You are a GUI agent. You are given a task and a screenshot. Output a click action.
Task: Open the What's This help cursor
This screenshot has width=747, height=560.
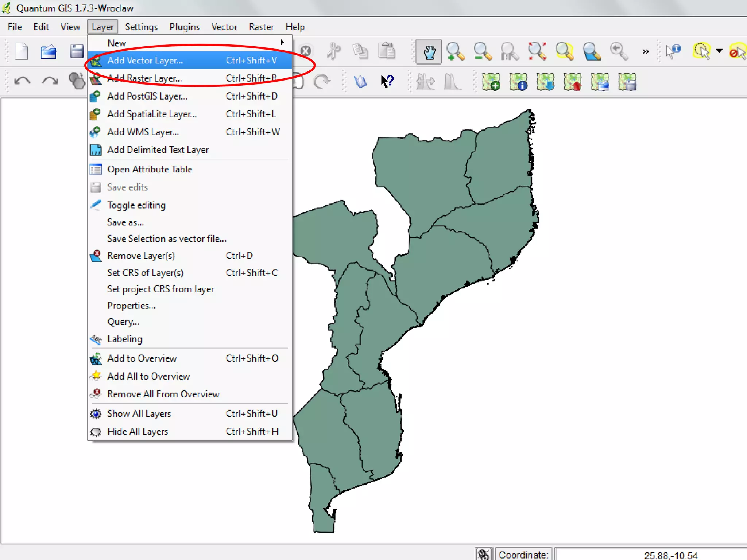[x=387, y=81]
